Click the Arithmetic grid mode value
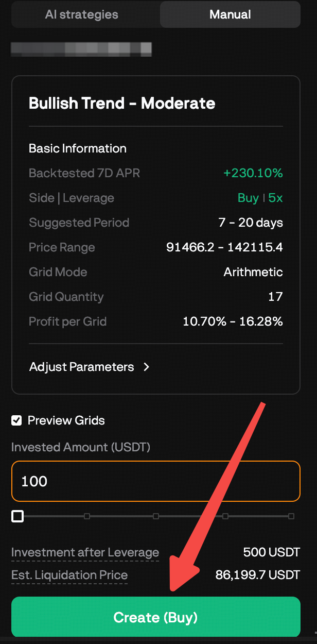Image resolution: width=317 pixels, height=644 pixels. point(253,272)
